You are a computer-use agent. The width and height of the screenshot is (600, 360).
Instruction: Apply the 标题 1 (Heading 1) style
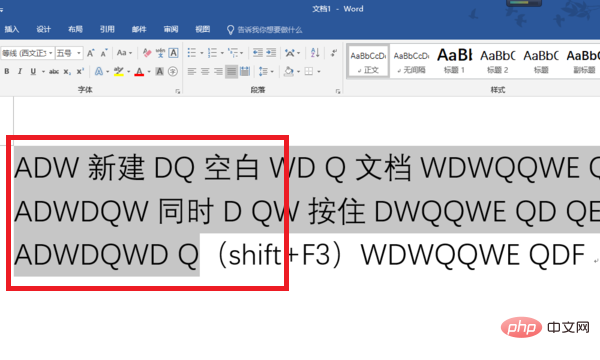click(455, 61)
